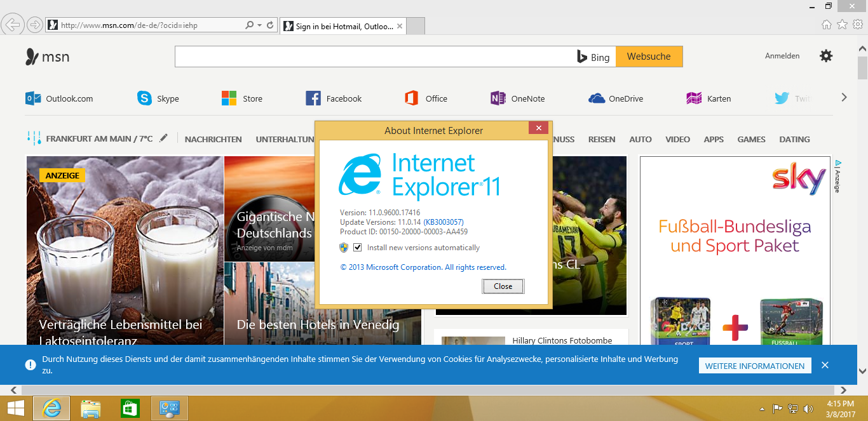Open the Skype shortcut
Screen dimensions: 868x421
tap(158, 98)
